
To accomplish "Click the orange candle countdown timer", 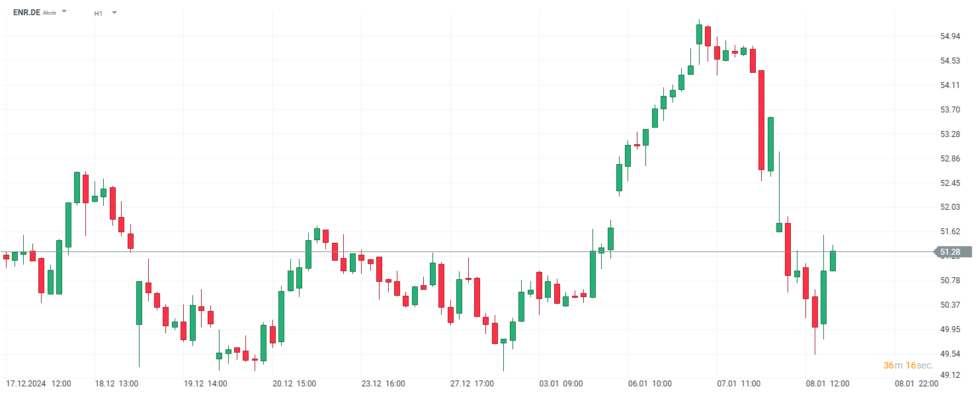I will 908,365.
